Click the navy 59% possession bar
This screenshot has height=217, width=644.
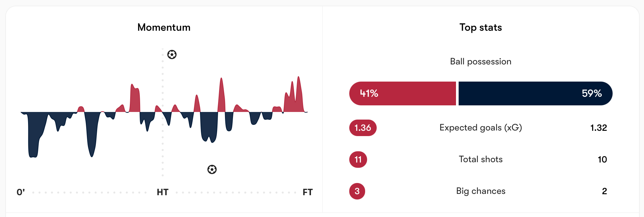[535, 93]
